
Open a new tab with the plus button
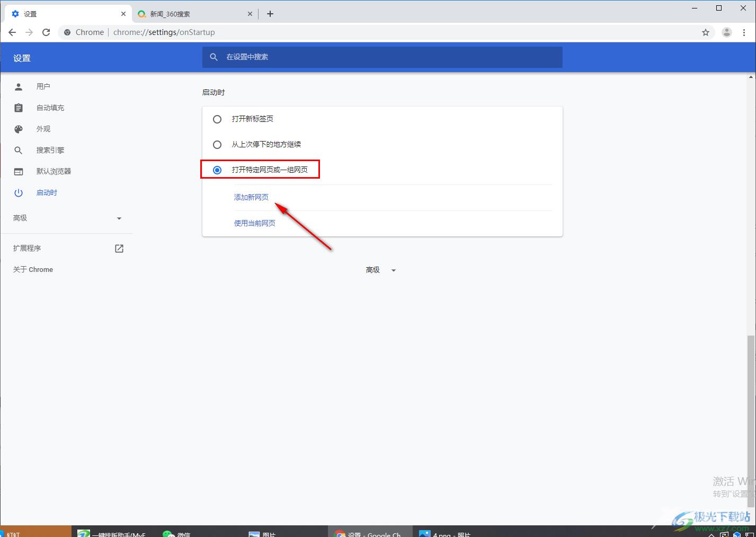pyautogui.click(x=270, y=14)
